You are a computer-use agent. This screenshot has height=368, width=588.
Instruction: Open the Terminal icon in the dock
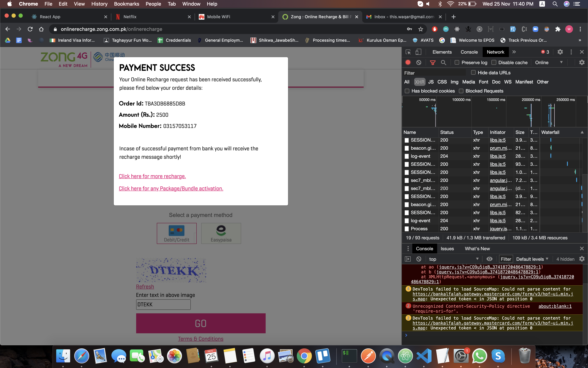(349, 356)
